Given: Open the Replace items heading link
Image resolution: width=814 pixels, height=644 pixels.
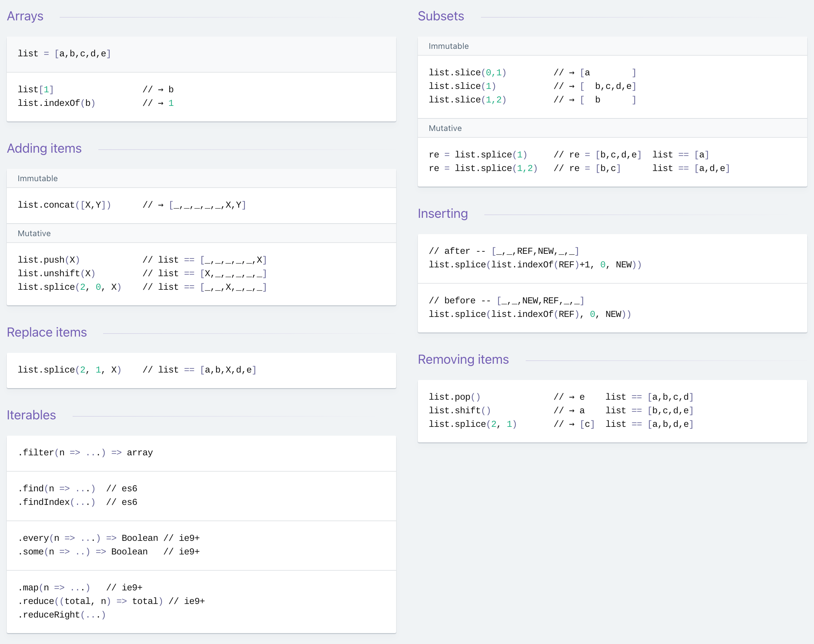Looking at the screenshot, I should coord(47,333).
